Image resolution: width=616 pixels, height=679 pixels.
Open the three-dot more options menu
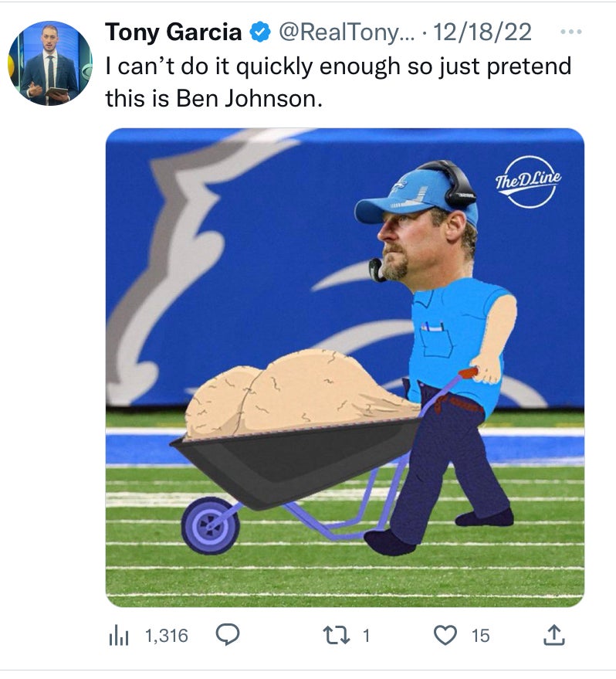pos(570,32)
